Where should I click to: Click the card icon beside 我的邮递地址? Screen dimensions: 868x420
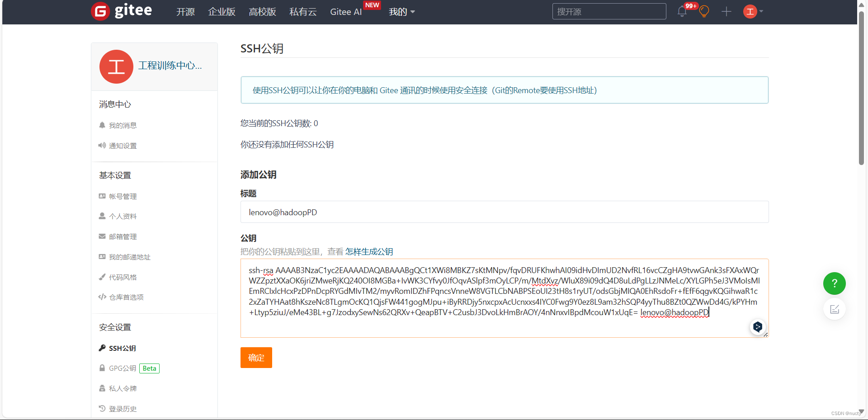point(102,256)
